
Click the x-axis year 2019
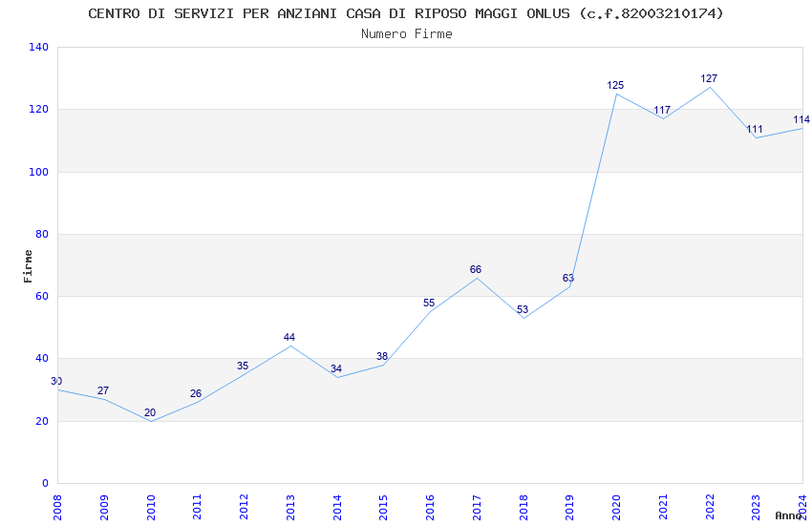tap(569, 507)
